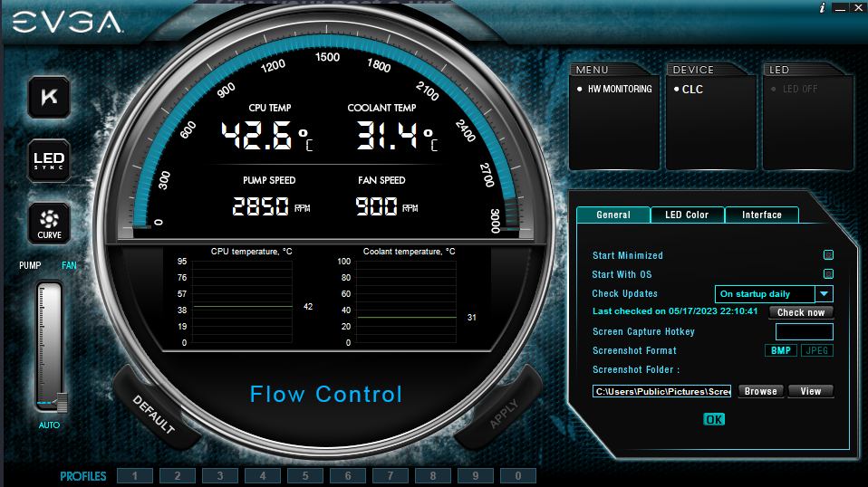Click the COOLANT TEMP 31.4 reading

396,136
